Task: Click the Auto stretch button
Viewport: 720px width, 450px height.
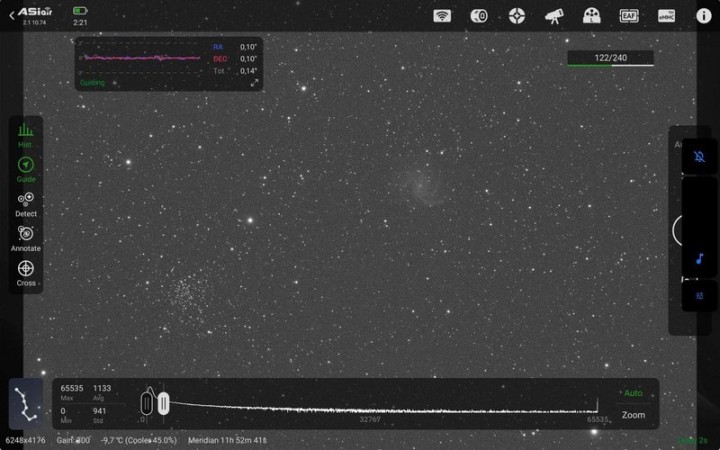Action: click(632, 393)
